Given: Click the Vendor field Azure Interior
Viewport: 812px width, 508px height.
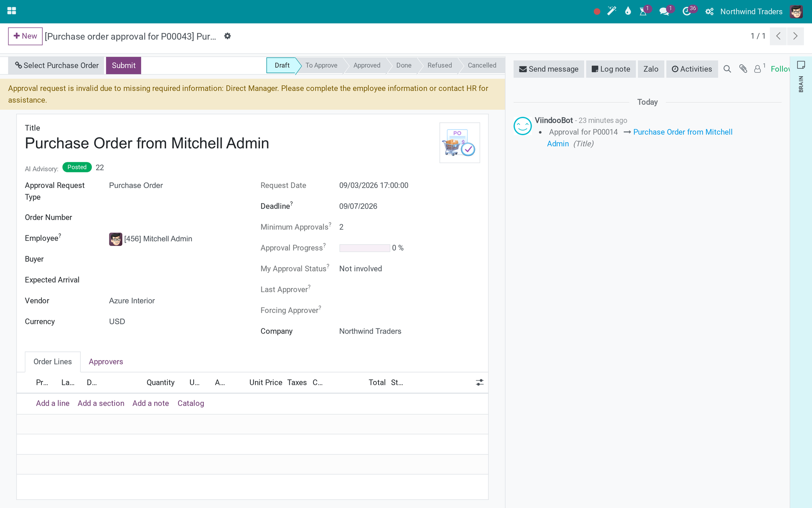Looking at the screenshot, I should point(132,301).
